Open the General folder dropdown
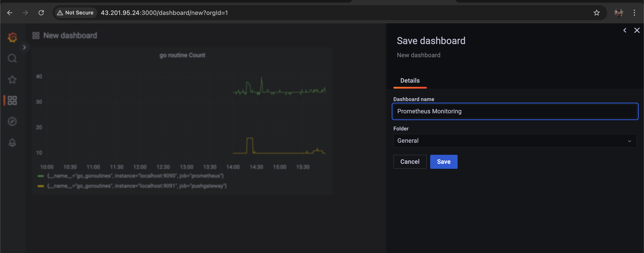Image resolution: width=644 pixels, height=253 pixels. [x=515, y=141]
